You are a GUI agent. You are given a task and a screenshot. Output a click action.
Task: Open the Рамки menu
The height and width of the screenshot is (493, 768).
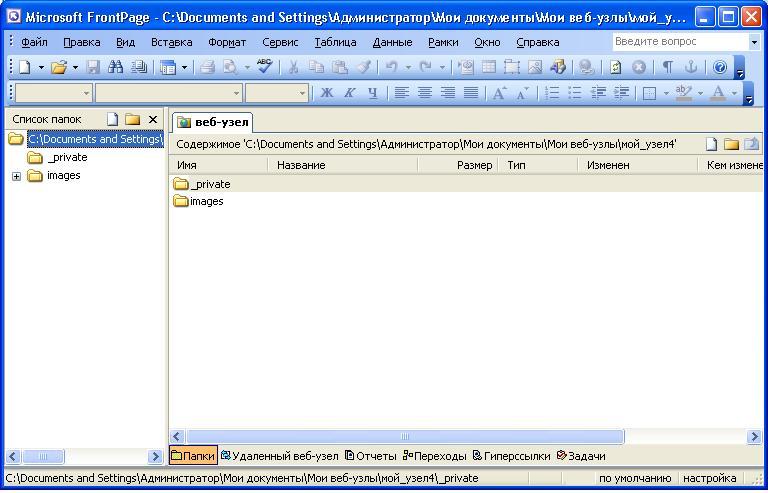(443, 43)
